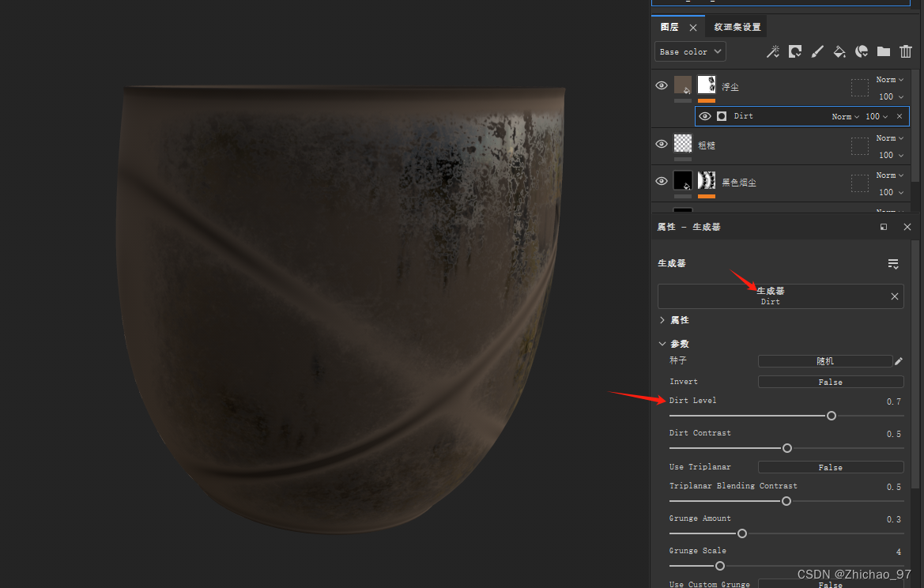Add a fill layer with bucket icon
Viewport: 924px width, 588px height.
[839, 52]
